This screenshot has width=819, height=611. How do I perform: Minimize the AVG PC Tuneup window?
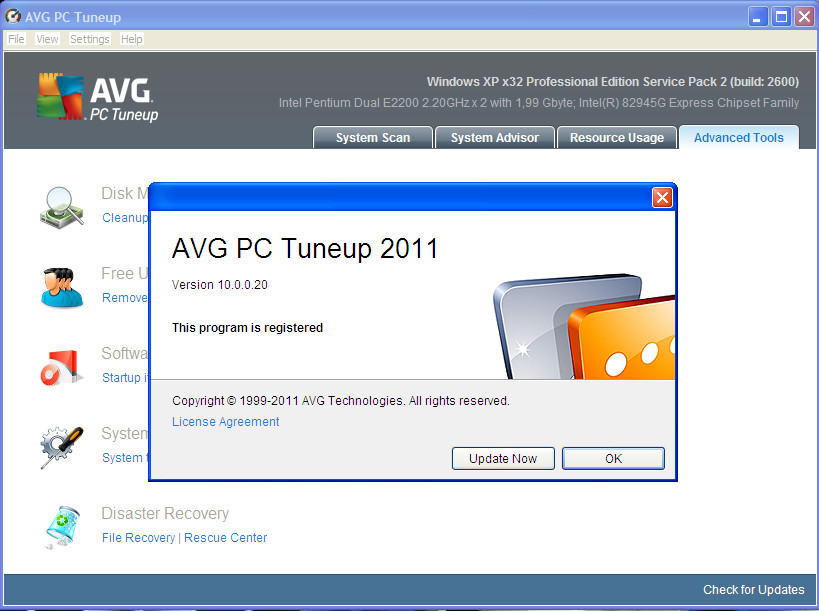(757, 17)
